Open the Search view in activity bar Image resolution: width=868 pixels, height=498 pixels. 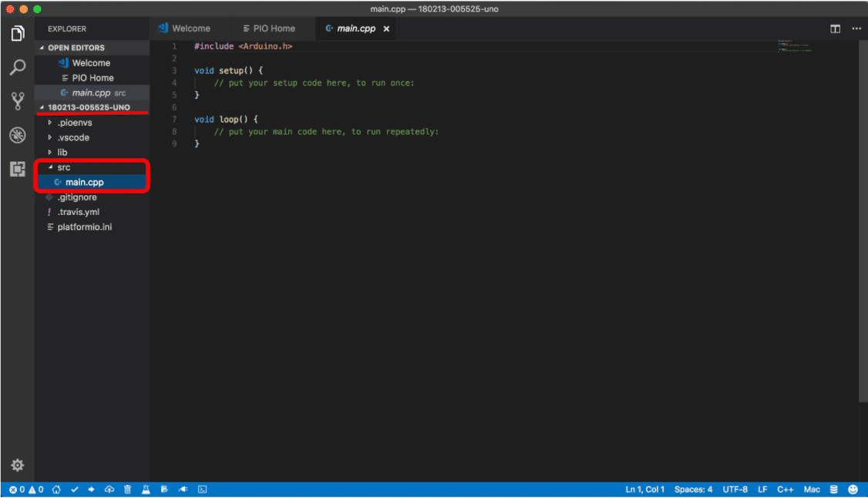tap(18, 68)
